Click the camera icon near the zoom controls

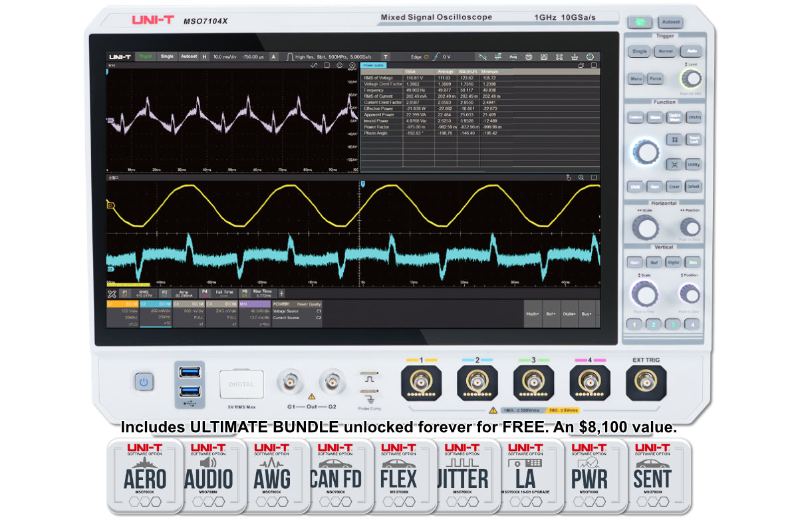coord(569,177)
